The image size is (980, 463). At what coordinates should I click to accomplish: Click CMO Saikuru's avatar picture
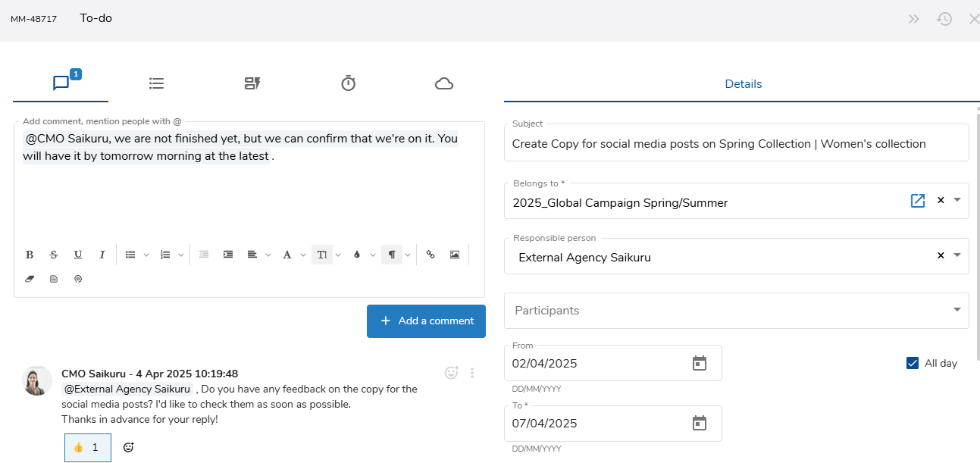tap(36, 381)
